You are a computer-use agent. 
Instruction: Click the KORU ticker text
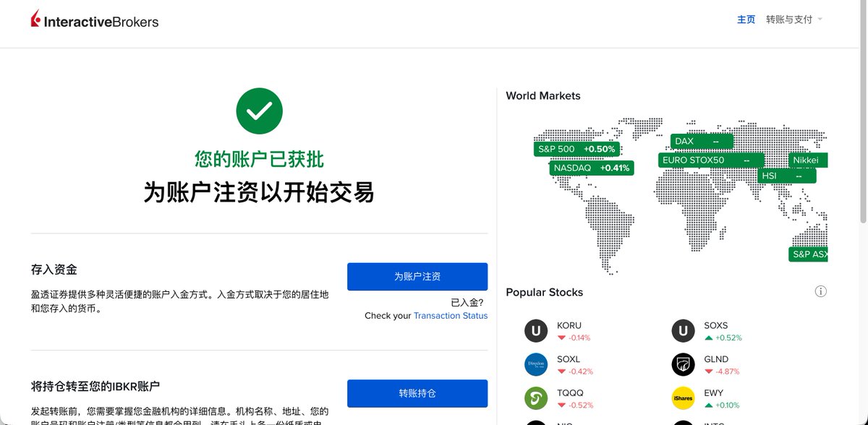click(x=569, y=326)
